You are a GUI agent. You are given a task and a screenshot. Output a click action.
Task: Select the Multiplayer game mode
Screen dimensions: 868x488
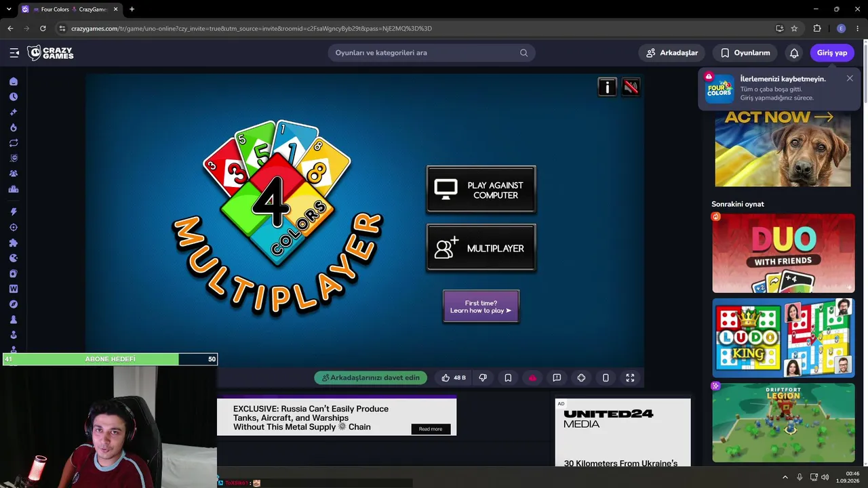pyautogui.click(x=481, y=248)
